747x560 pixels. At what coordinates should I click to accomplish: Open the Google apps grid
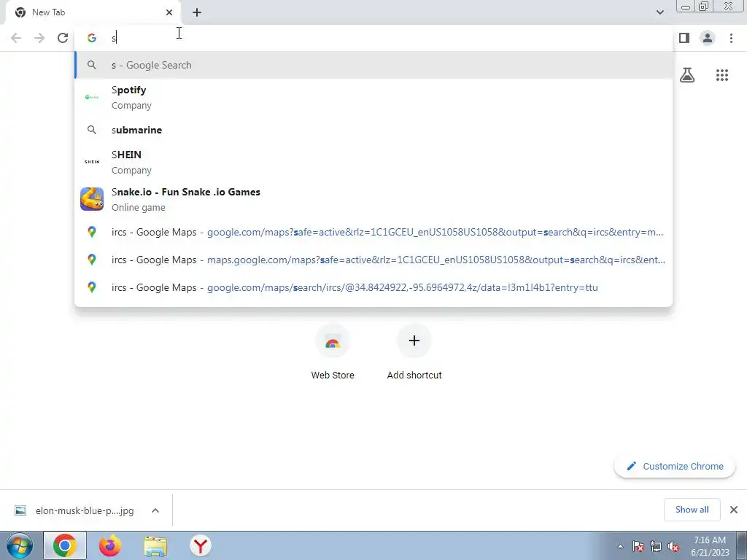coord(722,75)
